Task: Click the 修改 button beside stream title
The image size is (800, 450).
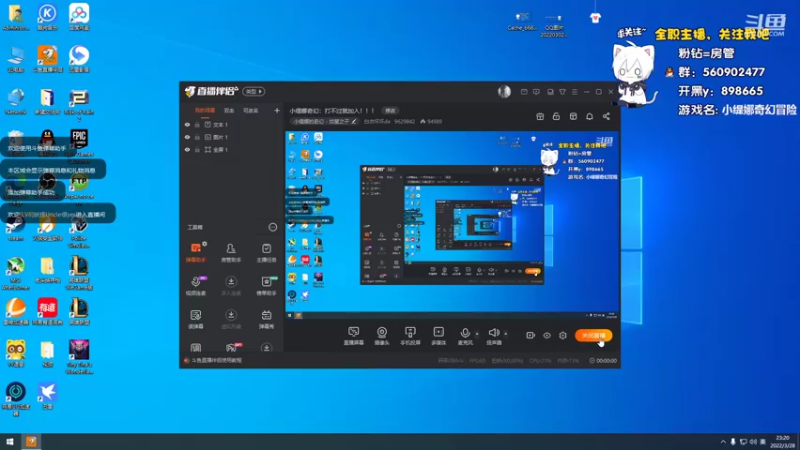Action: coord(390,111)
